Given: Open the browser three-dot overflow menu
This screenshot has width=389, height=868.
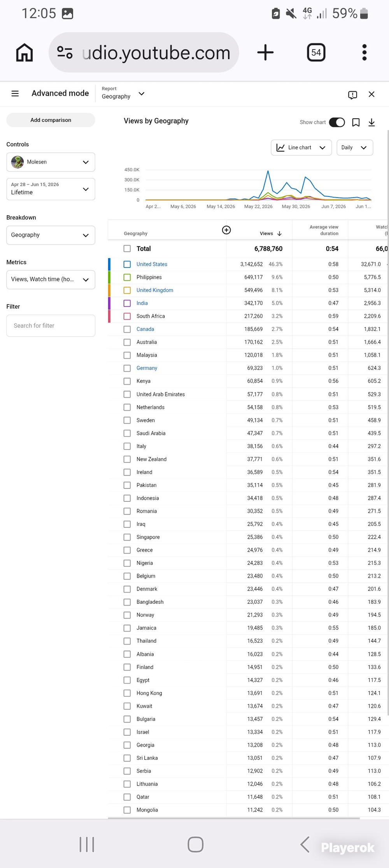Looking at the screenshot, I should point(364,53).
